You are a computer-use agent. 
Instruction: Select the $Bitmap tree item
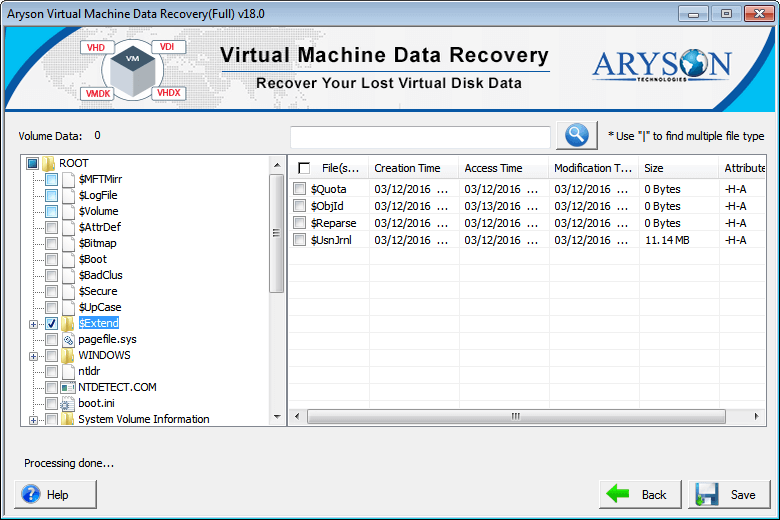(98, 243)
